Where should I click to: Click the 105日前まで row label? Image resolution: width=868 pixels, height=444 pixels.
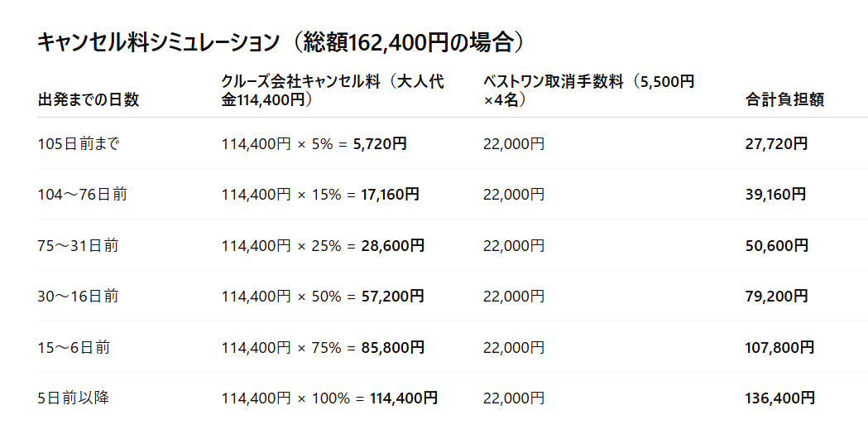click(x=79, y=143)
